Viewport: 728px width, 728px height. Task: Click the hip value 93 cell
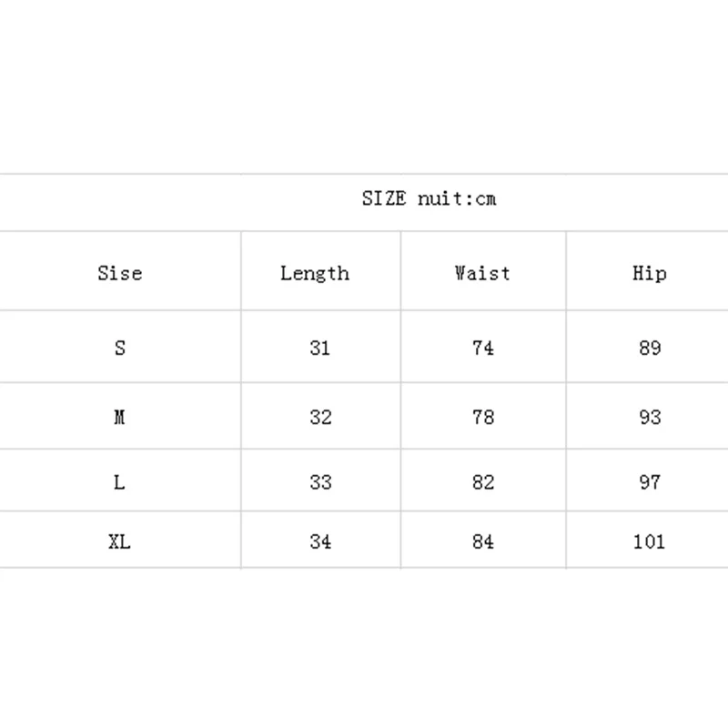649,418
